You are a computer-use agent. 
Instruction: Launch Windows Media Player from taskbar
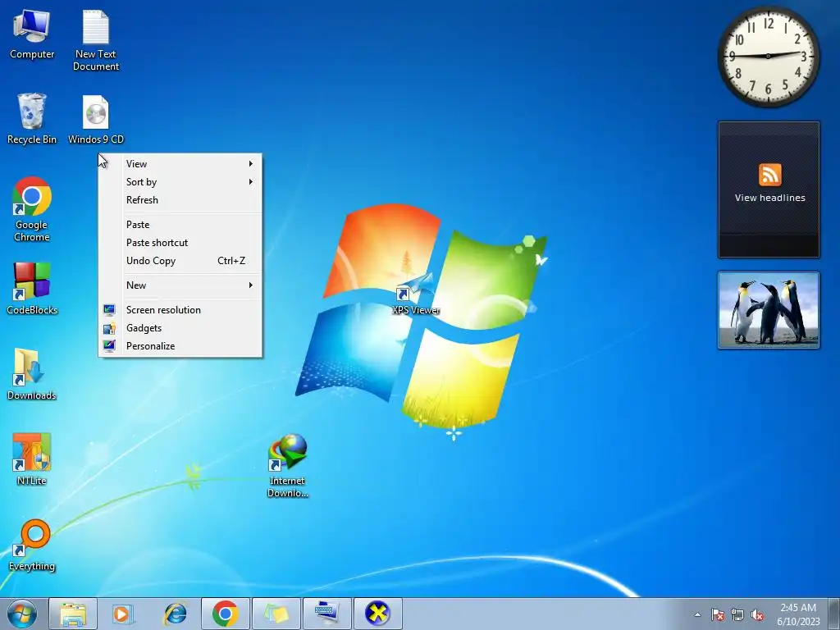tap(123, 614)
